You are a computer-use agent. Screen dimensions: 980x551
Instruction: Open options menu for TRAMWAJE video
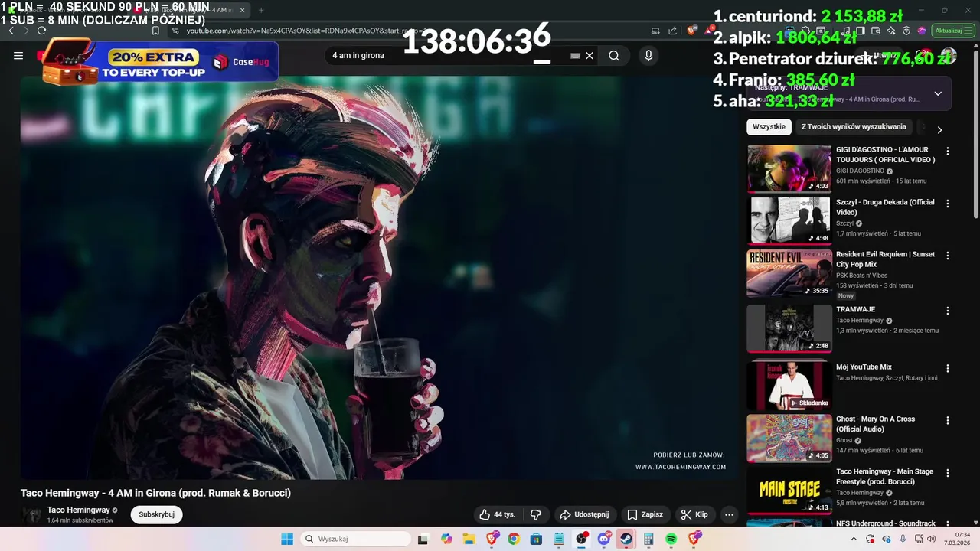click(x=948, y=311)
